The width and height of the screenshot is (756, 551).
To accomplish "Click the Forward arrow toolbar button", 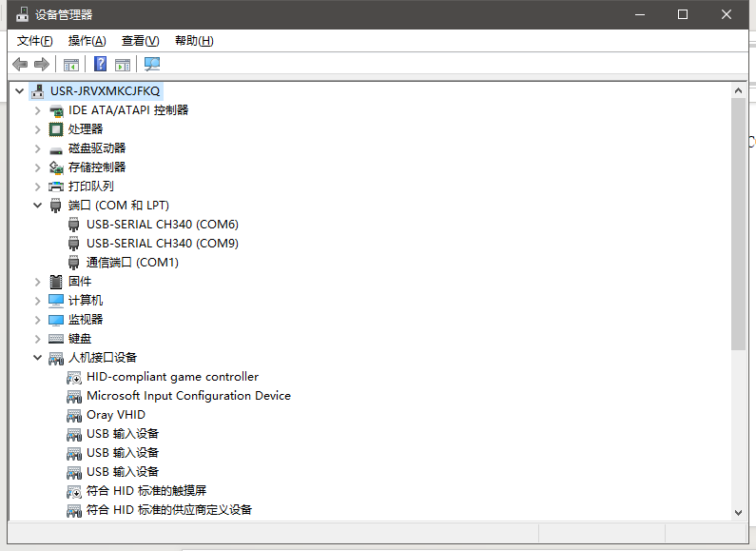I will pos(41,64).
